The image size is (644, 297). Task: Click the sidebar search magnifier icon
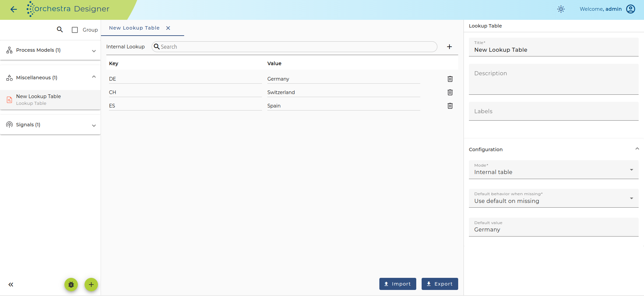pyautogui.click(x=60, y=30)
